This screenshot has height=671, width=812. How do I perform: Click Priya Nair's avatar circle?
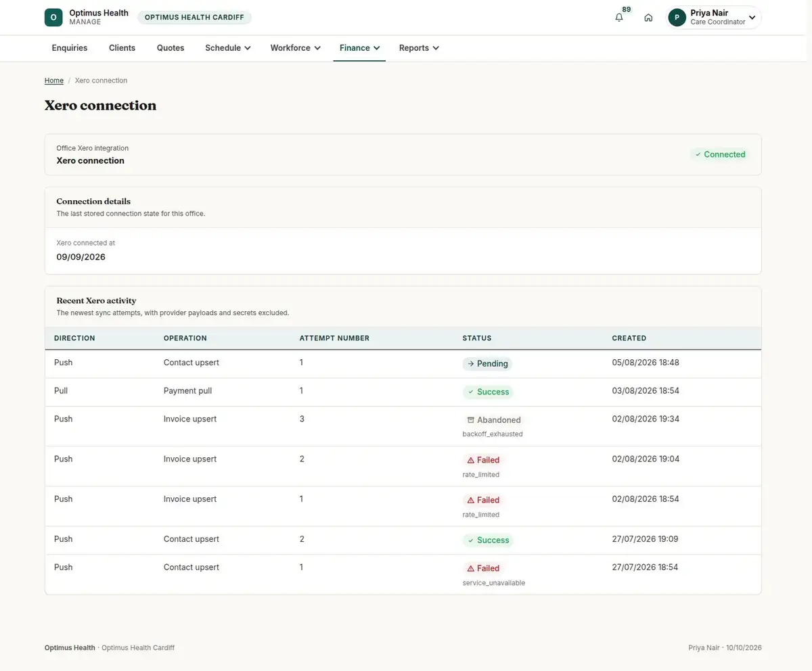(677, 18)
